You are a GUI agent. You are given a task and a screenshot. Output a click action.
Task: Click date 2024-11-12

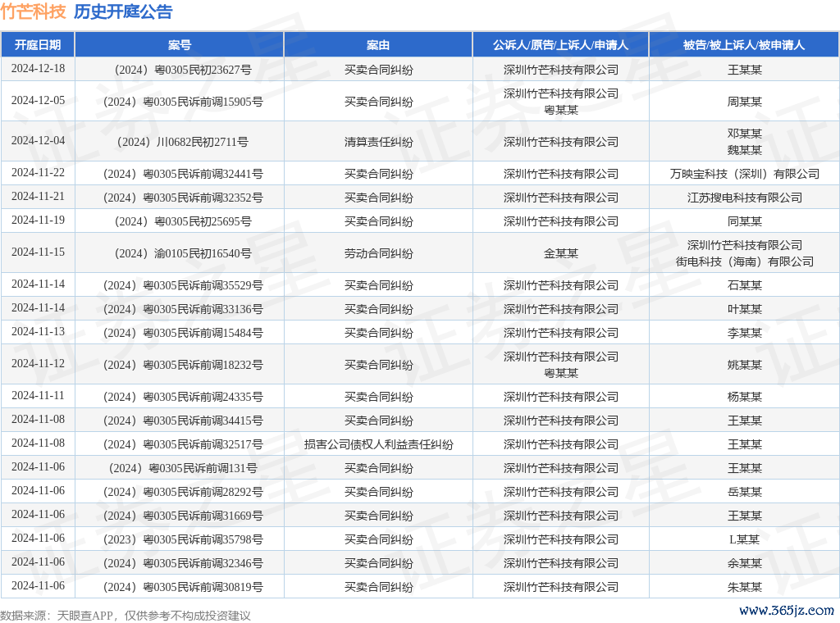pyautogui.click(x=38, y=364)
